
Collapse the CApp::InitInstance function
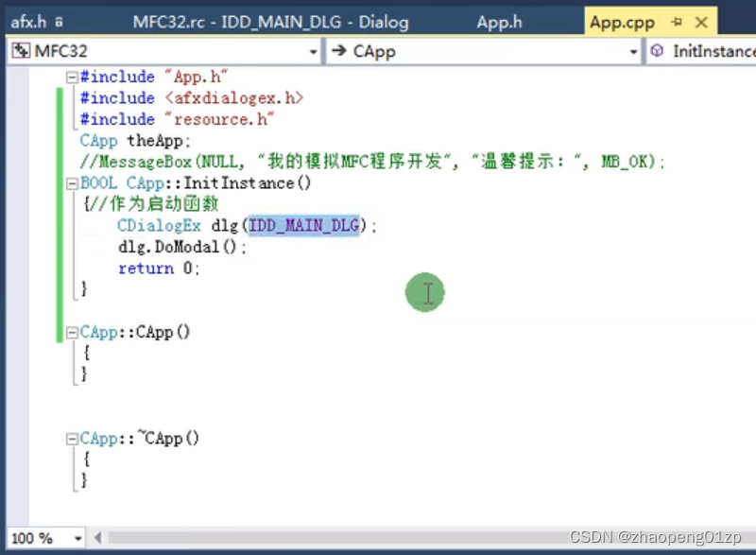(72, 183)
